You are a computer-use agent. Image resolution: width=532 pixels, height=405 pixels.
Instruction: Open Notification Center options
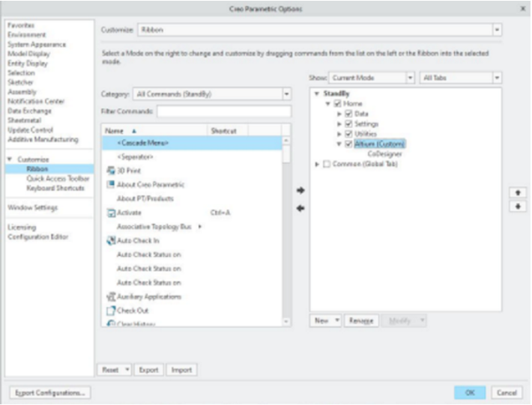[x=36, y=101]
